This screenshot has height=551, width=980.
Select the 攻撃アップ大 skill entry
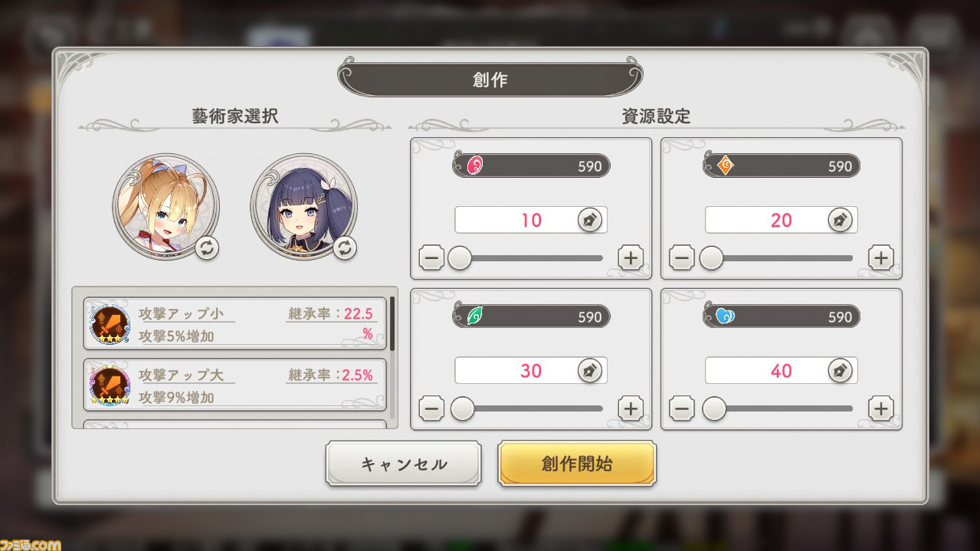pos(234,385)
